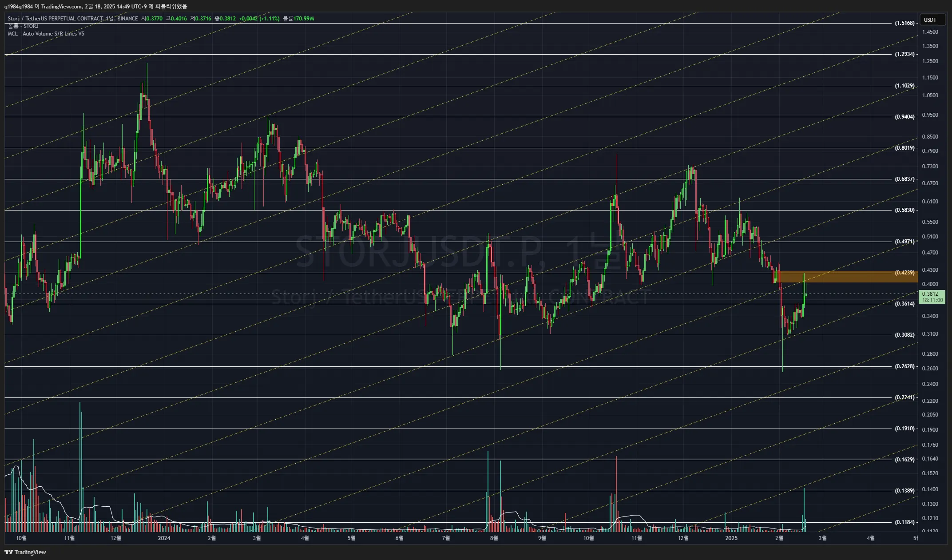This screenshot has width=952, height=560.
Task: Click the (0.8019) level label
Action: 904,148
